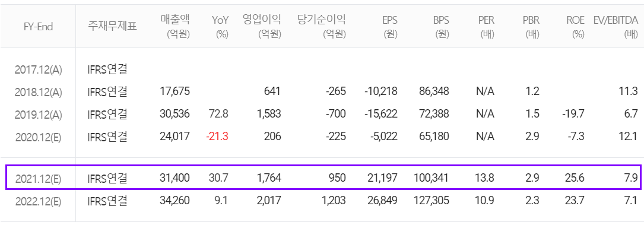Click BPS value 72,388
The height and width of the screenshot is (225, 644).
434,114
